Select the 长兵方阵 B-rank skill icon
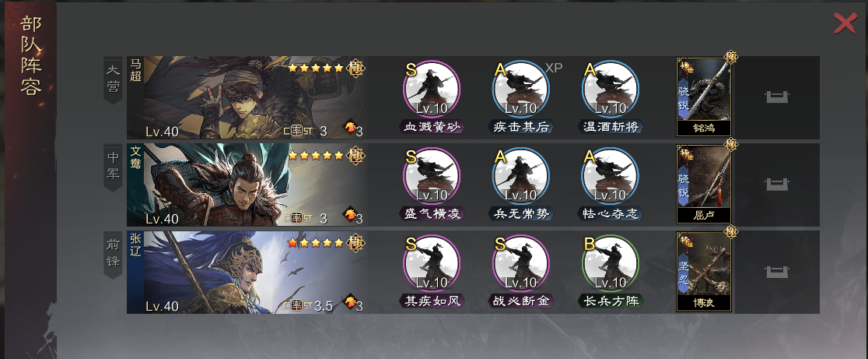This screenshot has width=868, height=359. 610,263
